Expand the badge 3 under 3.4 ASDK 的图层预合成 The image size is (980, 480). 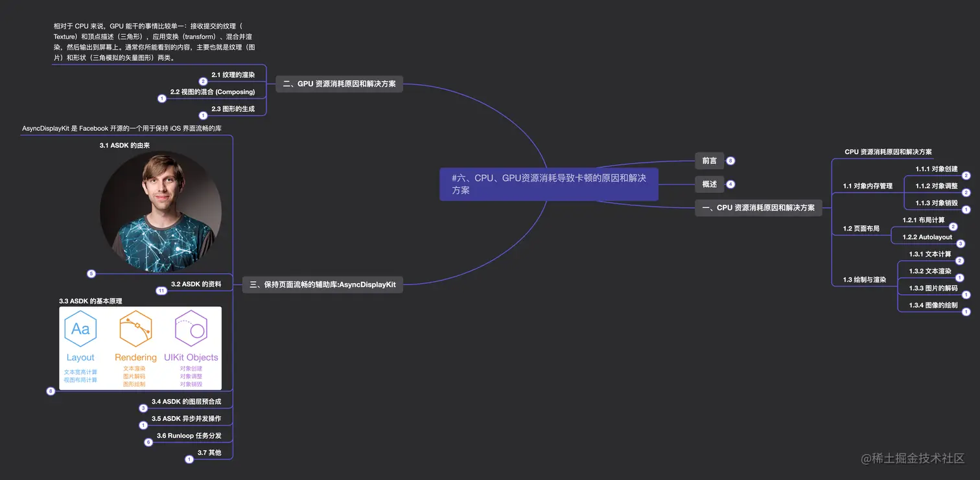pos(143,408)
